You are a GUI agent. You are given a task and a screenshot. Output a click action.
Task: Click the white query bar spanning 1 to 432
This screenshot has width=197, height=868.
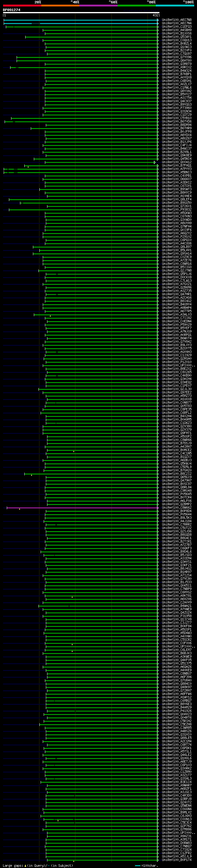81,13
